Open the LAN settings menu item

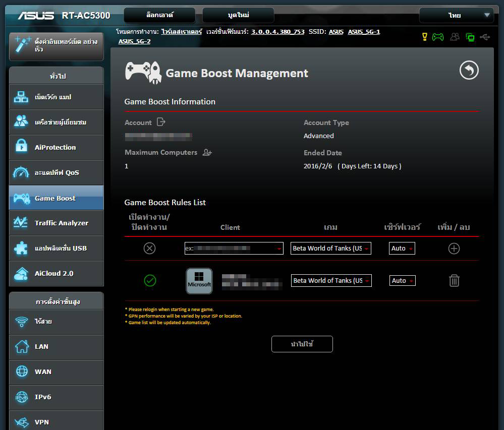pyautogui.click(x=56, y=347)
